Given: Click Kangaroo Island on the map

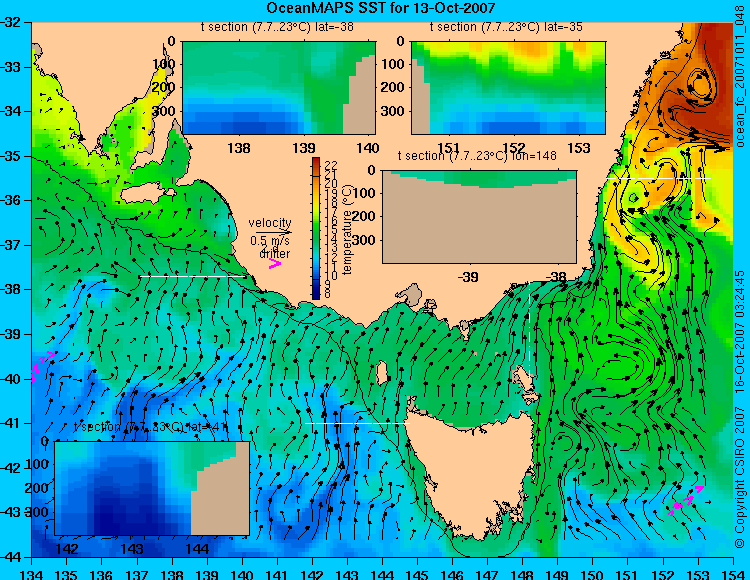Looking at the screenshot, I should pyautogui.click(x=146, y=195).
